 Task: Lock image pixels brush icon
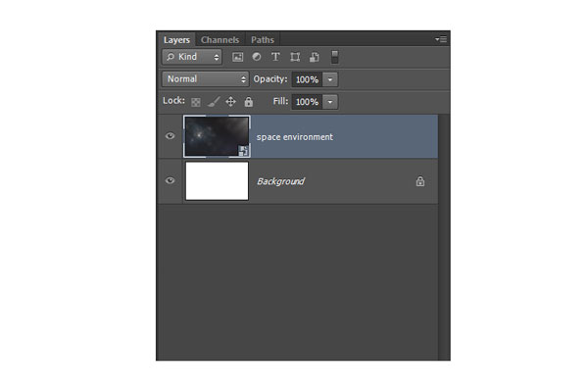(x=214, y=102)
